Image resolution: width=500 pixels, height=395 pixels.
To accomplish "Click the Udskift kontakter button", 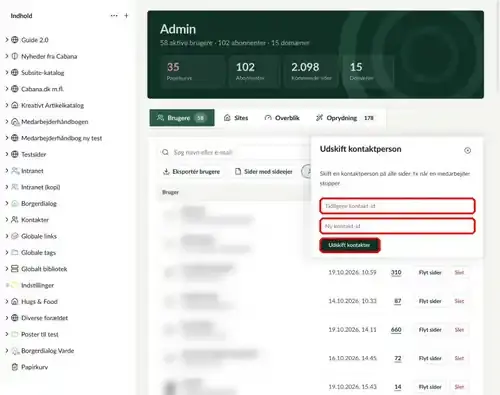I will tap(350, 245).
